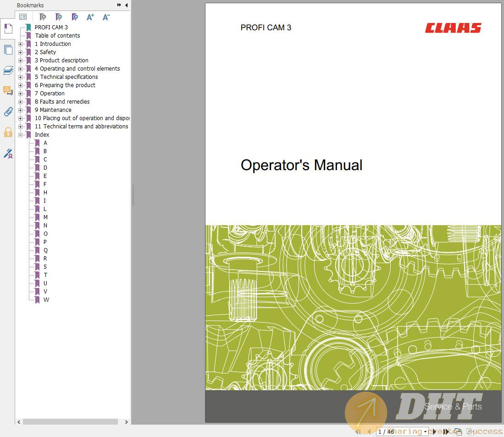Go to the next page arrow

[x=435, y=431]
